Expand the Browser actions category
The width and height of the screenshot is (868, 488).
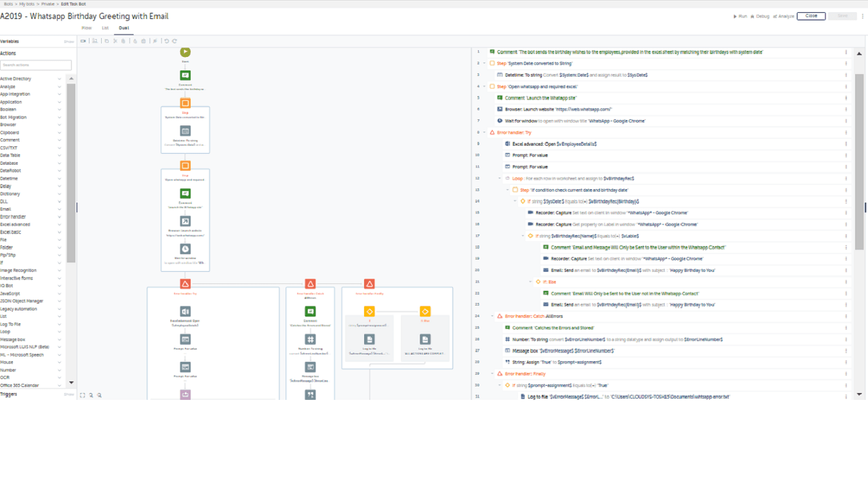tap(59, 125)
